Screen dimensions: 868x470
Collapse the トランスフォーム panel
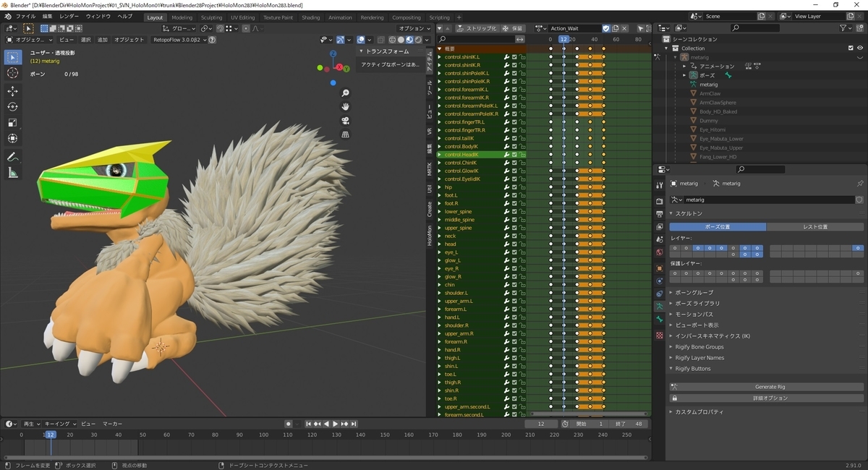click(387, 51)
